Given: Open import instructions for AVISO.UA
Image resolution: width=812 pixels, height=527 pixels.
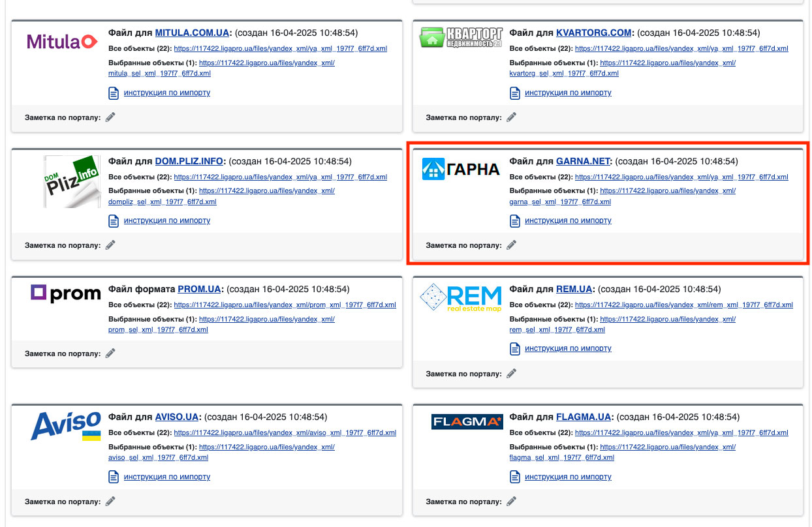Looking at the screenshot, I should click(x=167, y=476).
